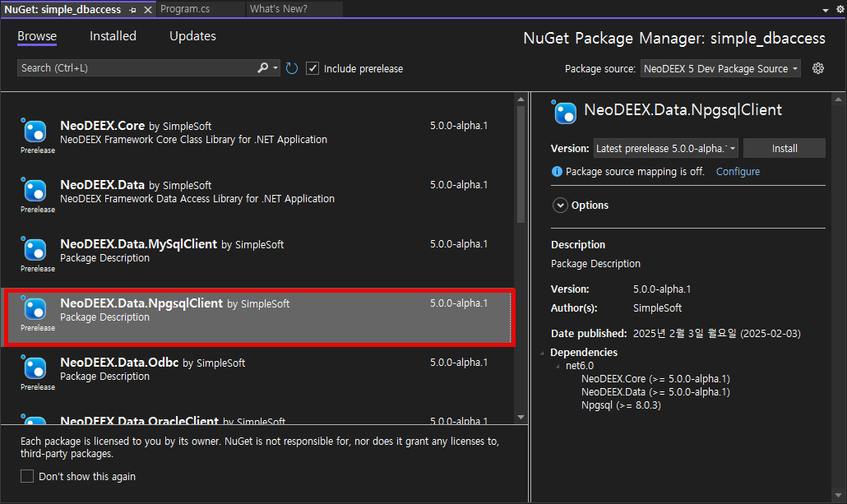Pin the NuGet: simple_dbaccess tab

[x=133, y=10]
